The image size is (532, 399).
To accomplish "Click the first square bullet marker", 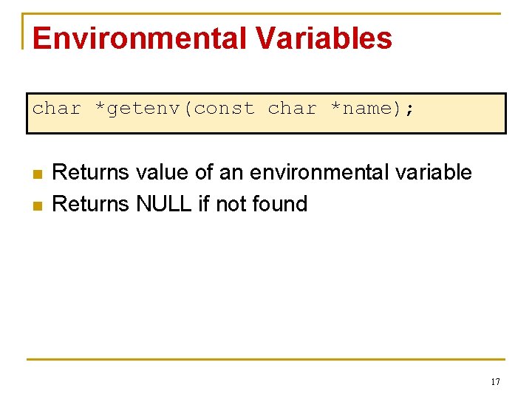I will 36,174.
